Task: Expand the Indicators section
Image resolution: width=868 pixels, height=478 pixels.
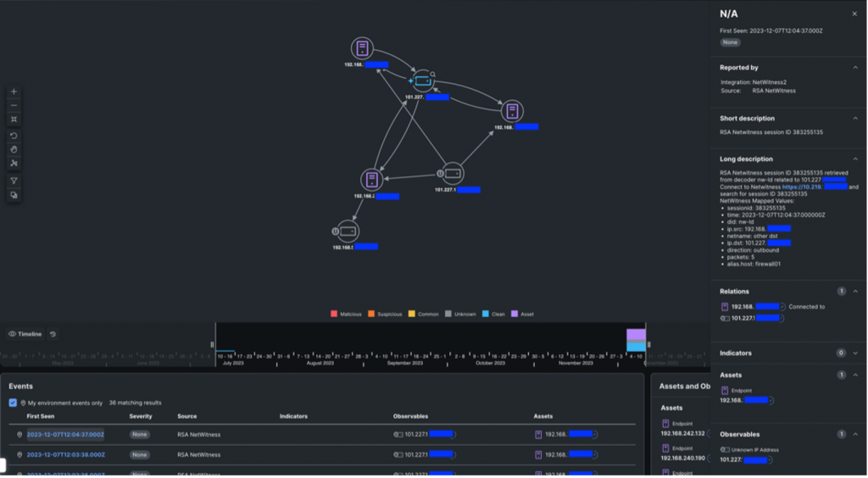Action: click(x=854, y=353)
